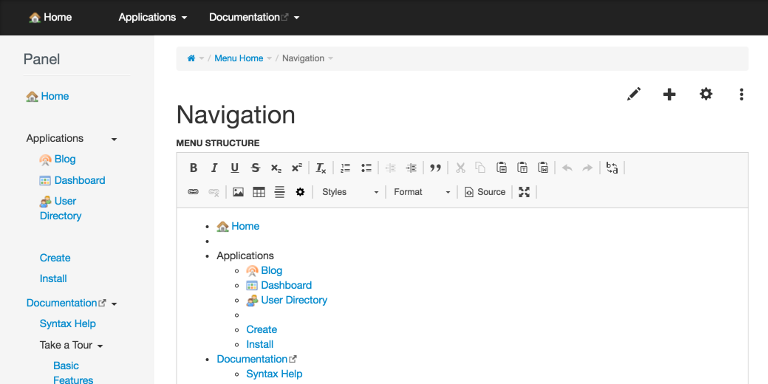Insert an image with toolbar icon
The image size is (768, 384).
point(238,192)
